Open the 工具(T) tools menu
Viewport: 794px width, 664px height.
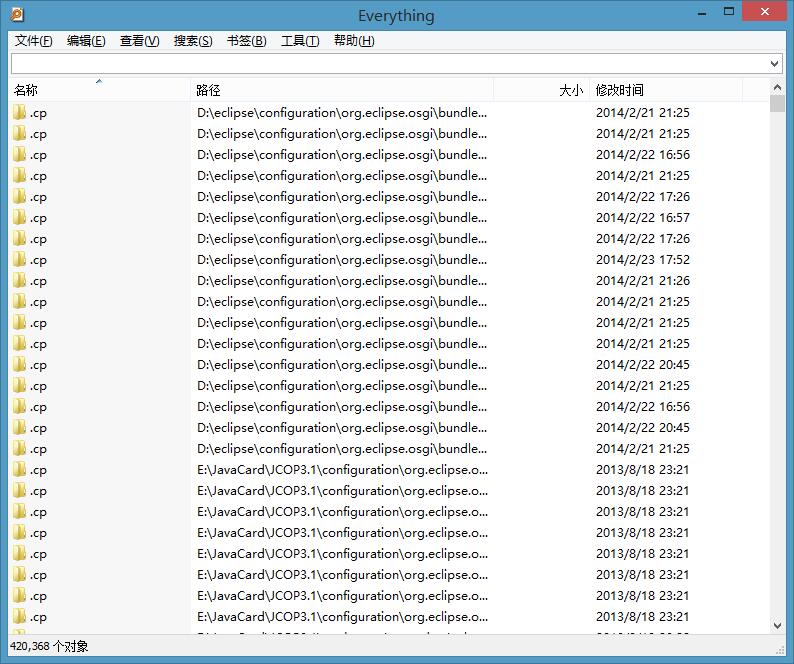[300, 41]
